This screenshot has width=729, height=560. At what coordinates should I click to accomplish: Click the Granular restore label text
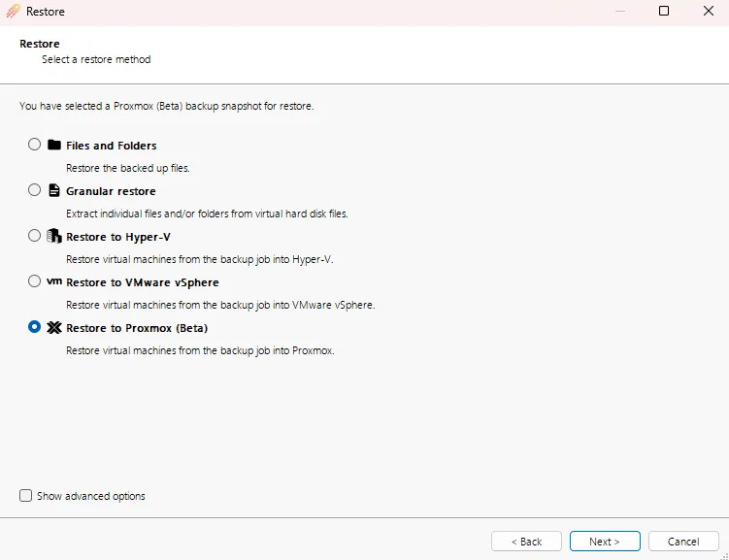(x=111, y=191)
